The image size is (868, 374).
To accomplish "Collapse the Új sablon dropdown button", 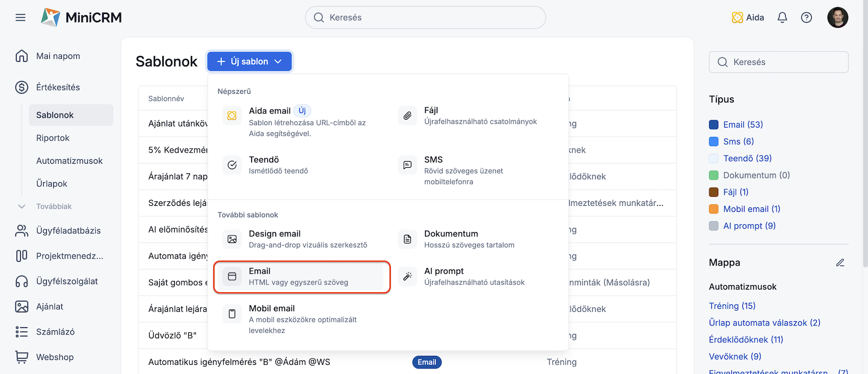I will [250, 61].
